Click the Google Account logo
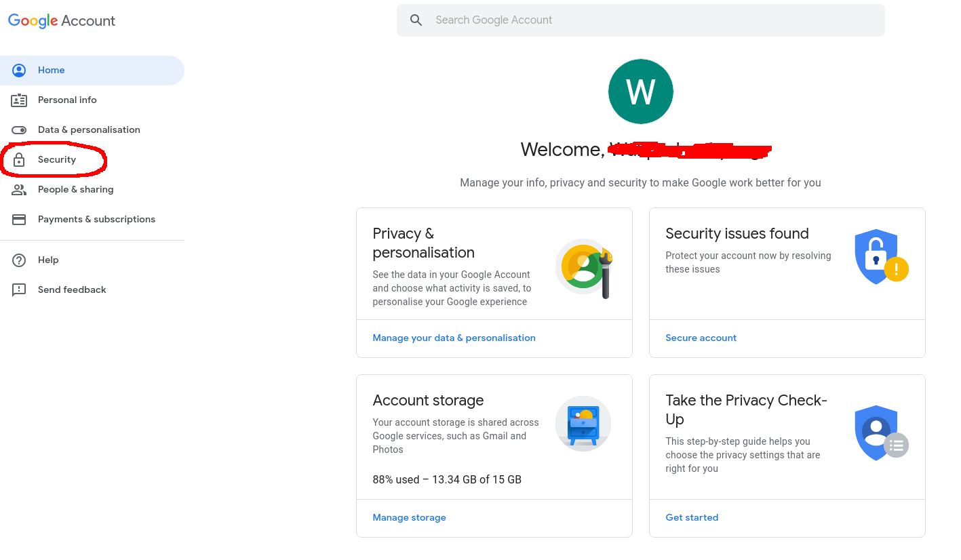 pos(61,20)
